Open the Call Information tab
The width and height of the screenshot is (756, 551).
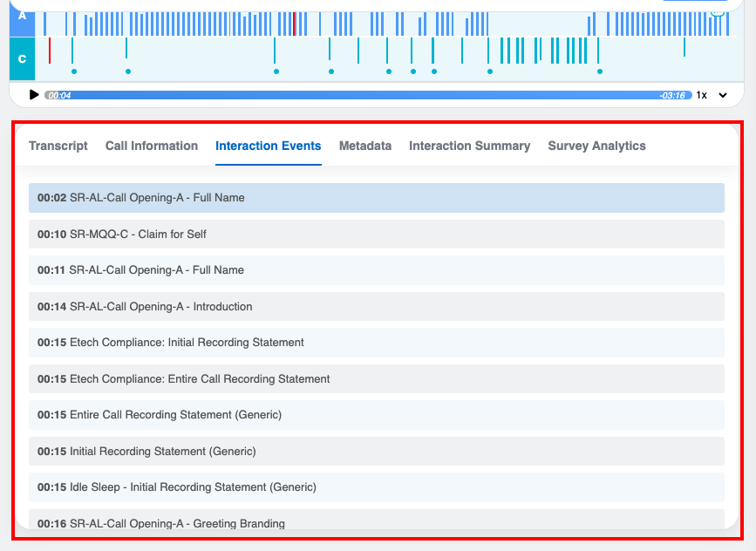[x=152, y=146]
